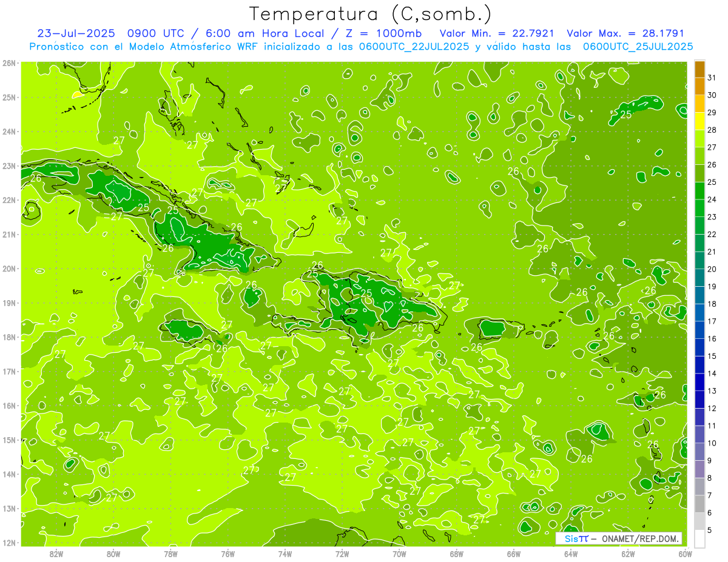The height and width of the screenshot is (562, 728).
Task: Select the '0600UTC_25JUL2025' valid-until time
Action: (x=638, y=47)
